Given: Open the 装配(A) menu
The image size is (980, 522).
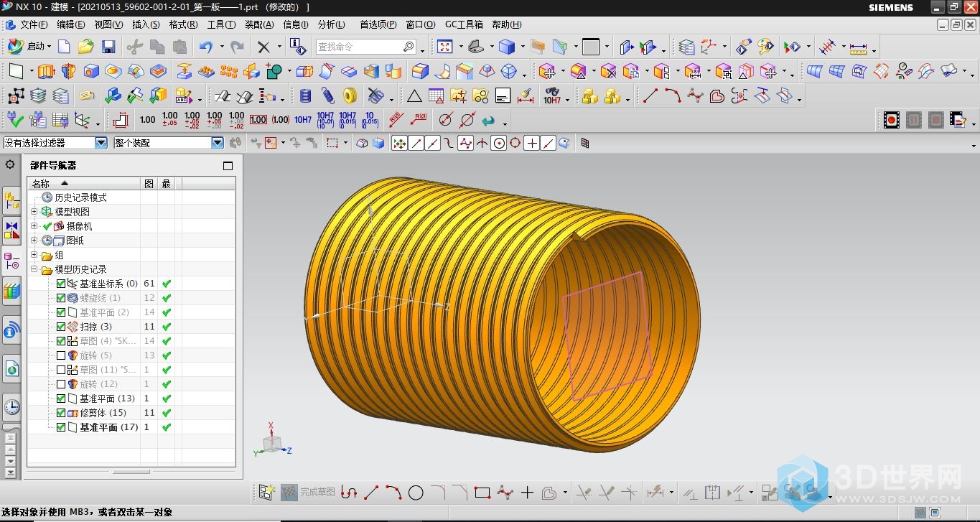Looking at the screenshot, I should point(259,24).
